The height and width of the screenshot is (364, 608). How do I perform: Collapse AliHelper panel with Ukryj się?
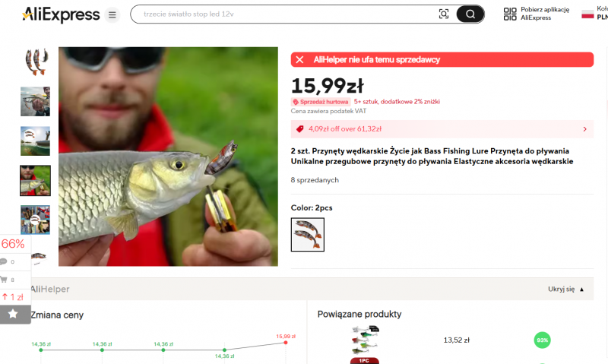coord(565,290)
